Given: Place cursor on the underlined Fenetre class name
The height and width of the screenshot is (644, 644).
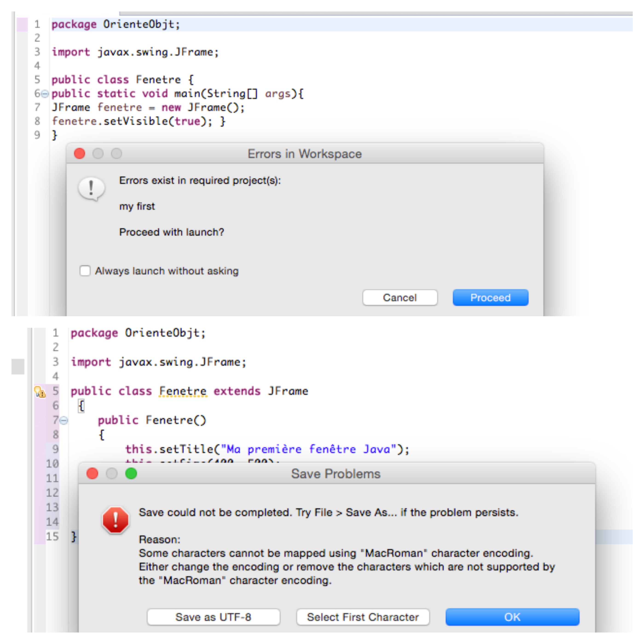Looking at the screenshot, I should tap(183, 391).
